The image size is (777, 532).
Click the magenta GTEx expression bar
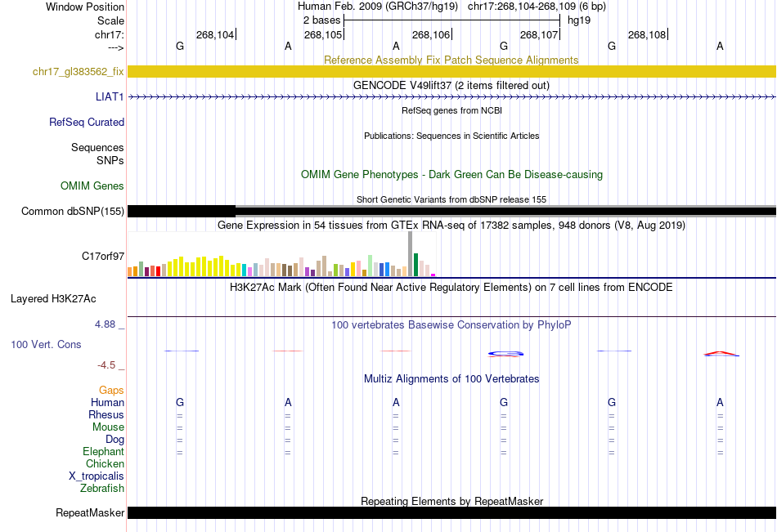click(x=433, y=275)
